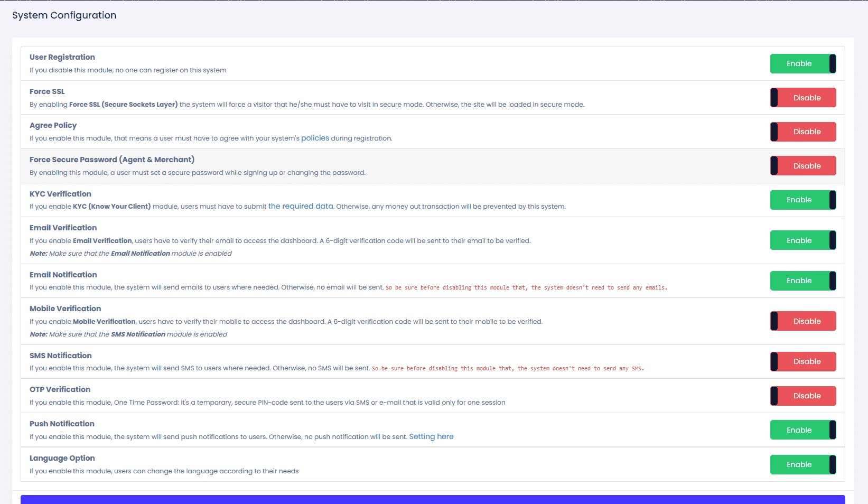Toggle the Language Option switch

802,464
